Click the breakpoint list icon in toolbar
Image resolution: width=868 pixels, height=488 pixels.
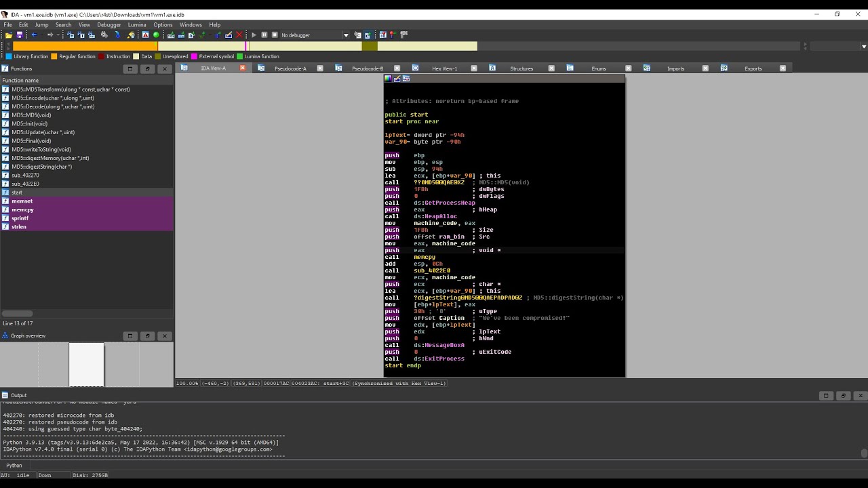click(x=383, y=35)
